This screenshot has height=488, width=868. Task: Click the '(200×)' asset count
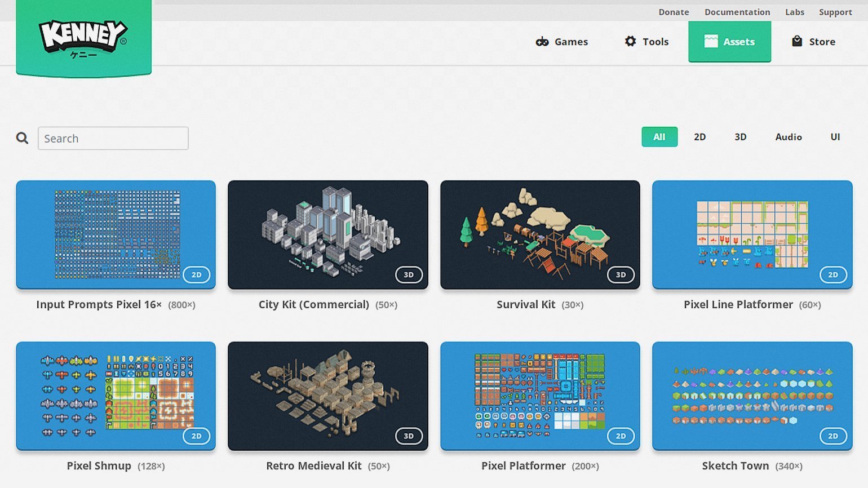point(586,466)
